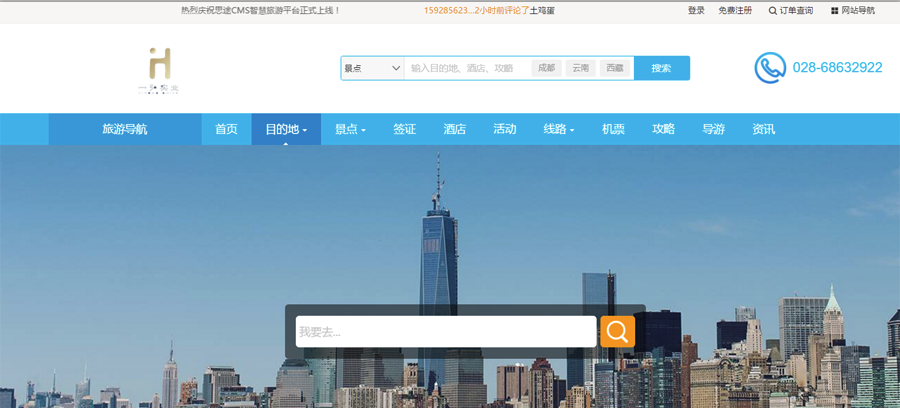Expand the 线路 navigation dropdown
This screenshot has height=408, width=900.
[558, 129]
